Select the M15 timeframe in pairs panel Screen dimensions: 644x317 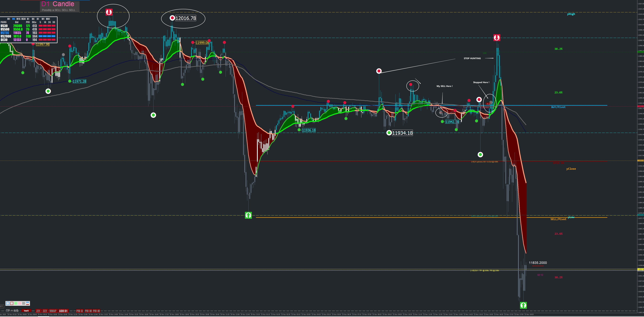tap(19, 19)
